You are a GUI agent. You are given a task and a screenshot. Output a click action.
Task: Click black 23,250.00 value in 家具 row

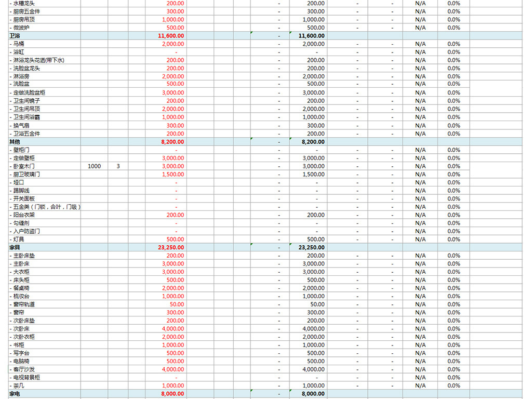pyautogui.click(x=312, y=247)
